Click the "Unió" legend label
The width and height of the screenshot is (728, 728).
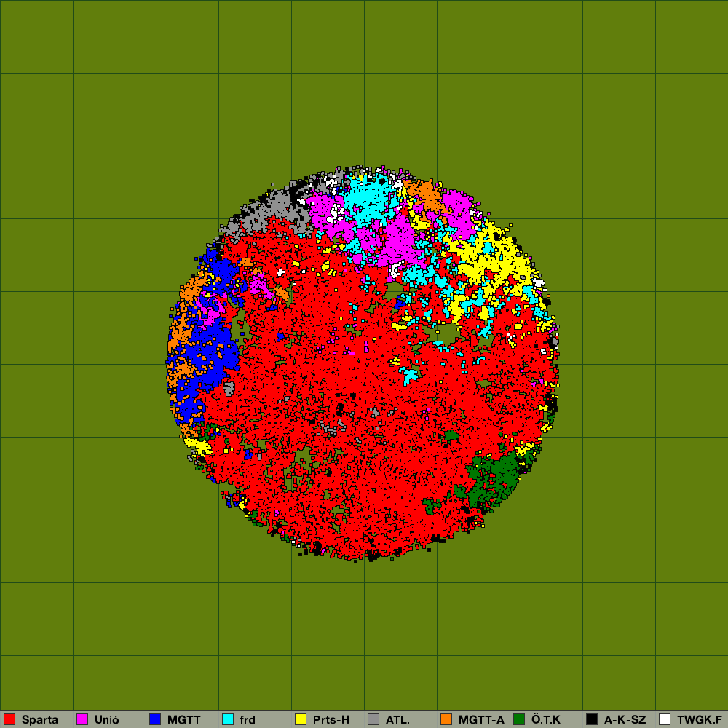click(x=107, y=720)
